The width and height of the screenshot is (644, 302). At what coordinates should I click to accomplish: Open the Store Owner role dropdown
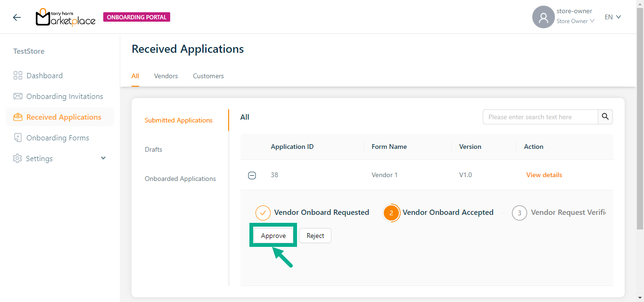[575, 21]
